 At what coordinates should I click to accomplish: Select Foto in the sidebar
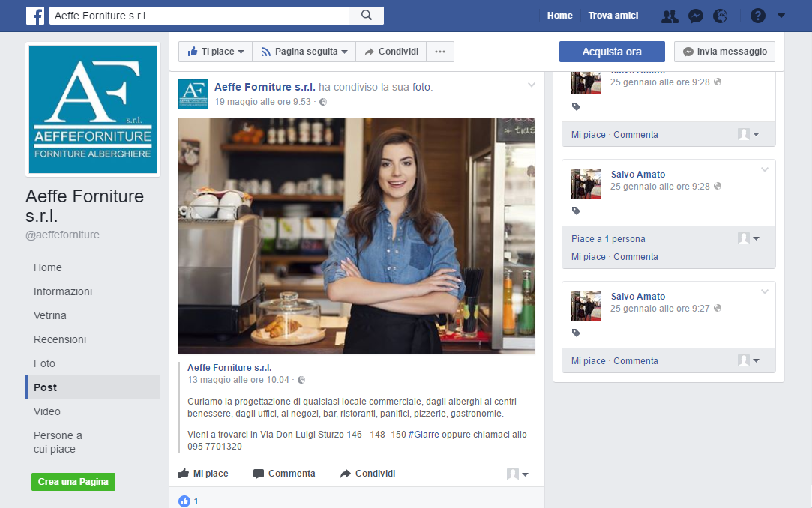(x=44, y=363)
